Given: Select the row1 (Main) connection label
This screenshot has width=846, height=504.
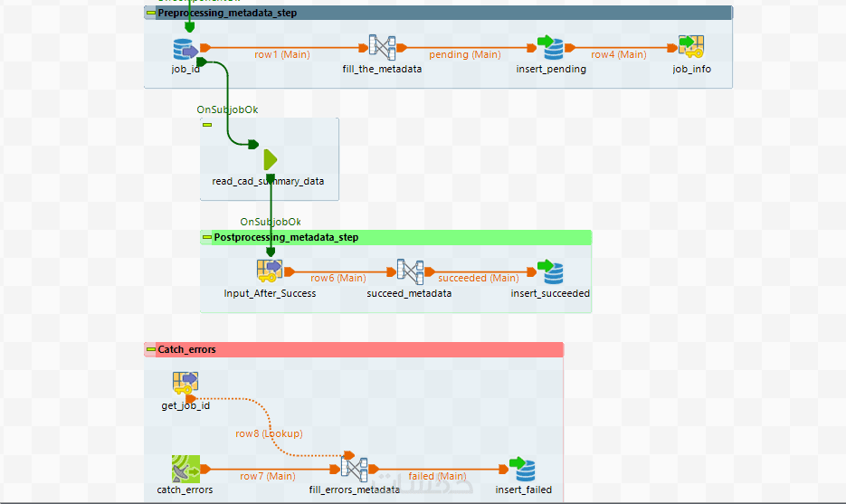Looking at the screenshot, I should pyautogui.click(x=282, y=54).
